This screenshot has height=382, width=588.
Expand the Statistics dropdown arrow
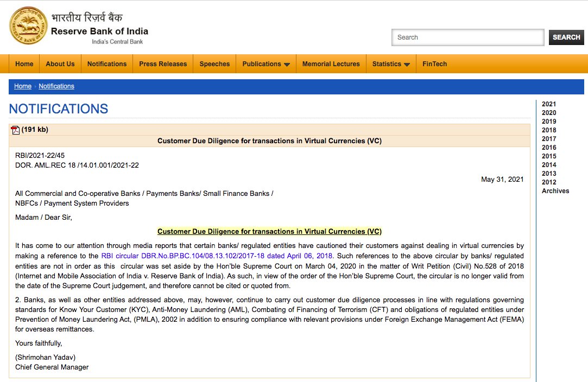tap(407, 65)
